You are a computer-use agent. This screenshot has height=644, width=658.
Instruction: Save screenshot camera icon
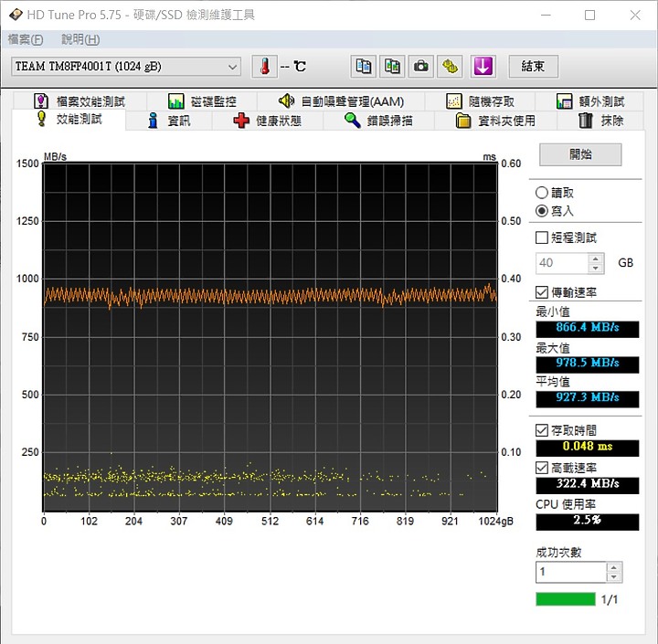pyautogui.click(x=421, y=67)
